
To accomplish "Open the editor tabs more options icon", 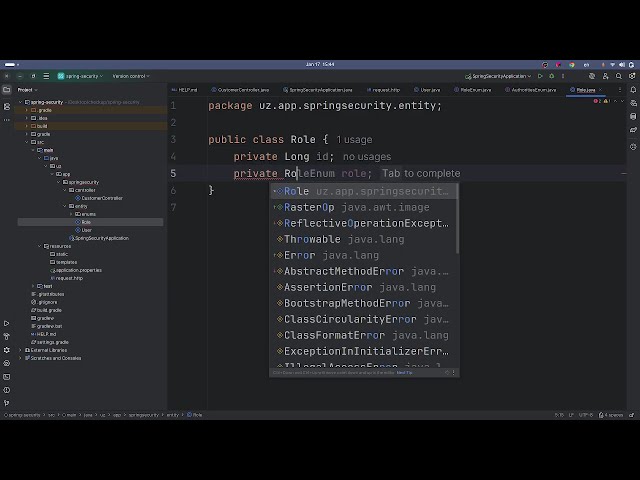I will [620, 90].
